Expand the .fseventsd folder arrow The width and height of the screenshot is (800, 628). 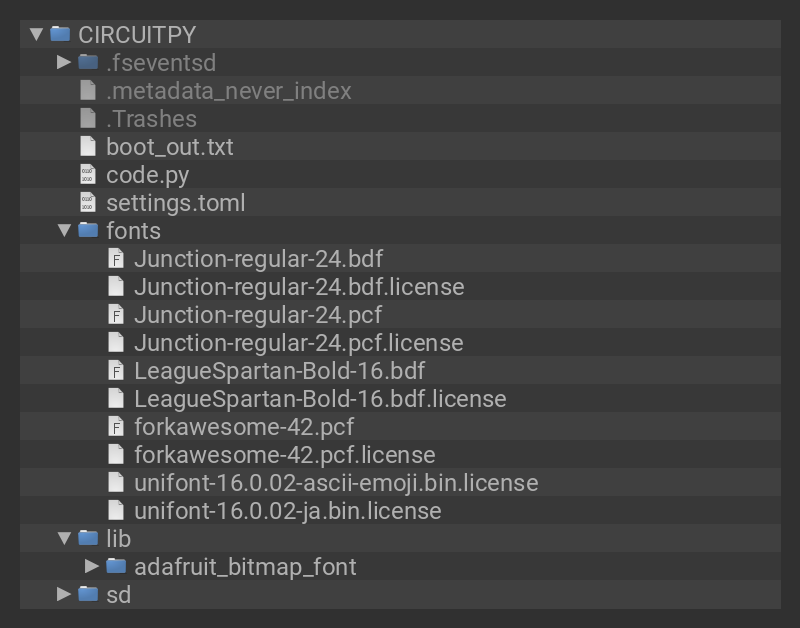[64, 63]
